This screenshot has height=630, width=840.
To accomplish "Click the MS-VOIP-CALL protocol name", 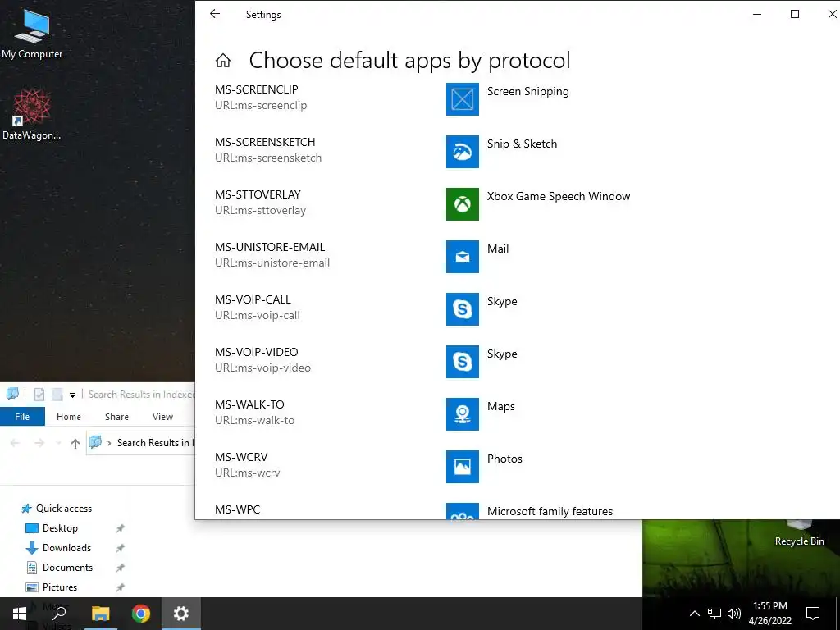I will pyautogui.click(x=253, y=299).
